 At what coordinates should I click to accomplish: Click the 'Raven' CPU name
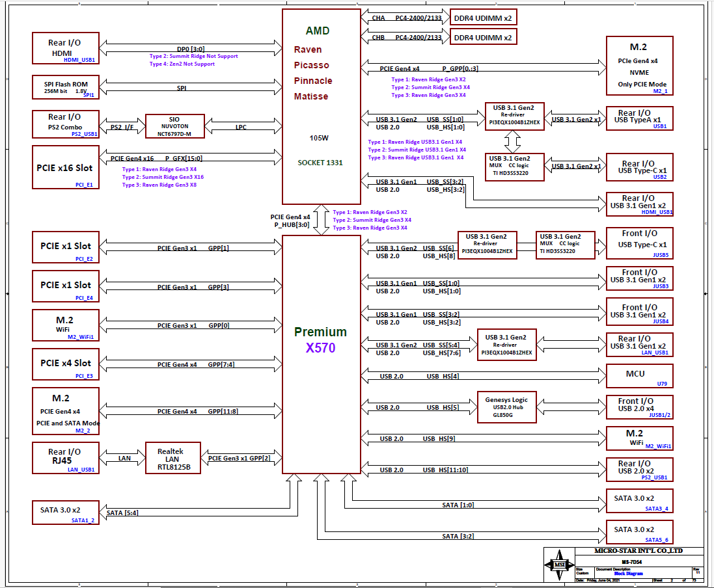[308, 49]
